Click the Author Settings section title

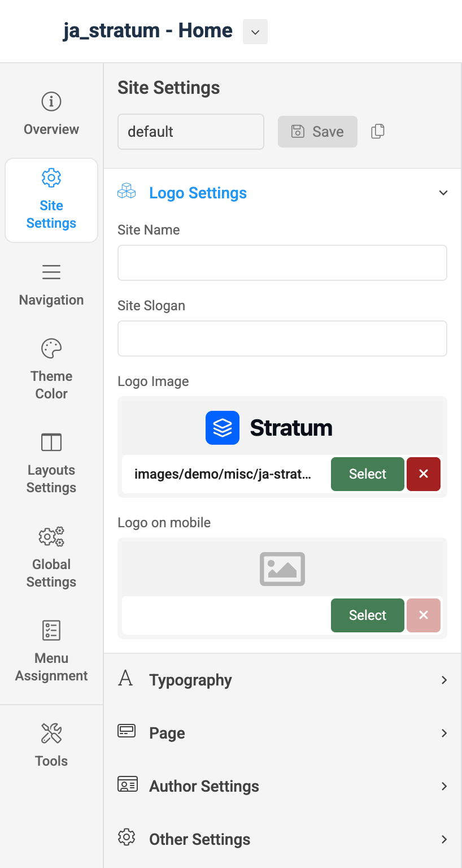tap(204, 786)
